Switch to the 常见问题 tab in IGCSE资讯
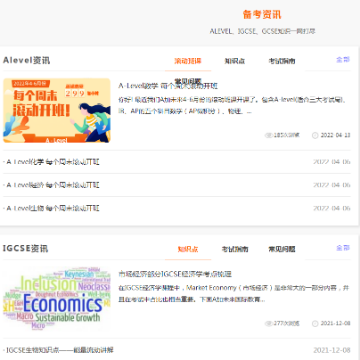 tap(282, 249)
